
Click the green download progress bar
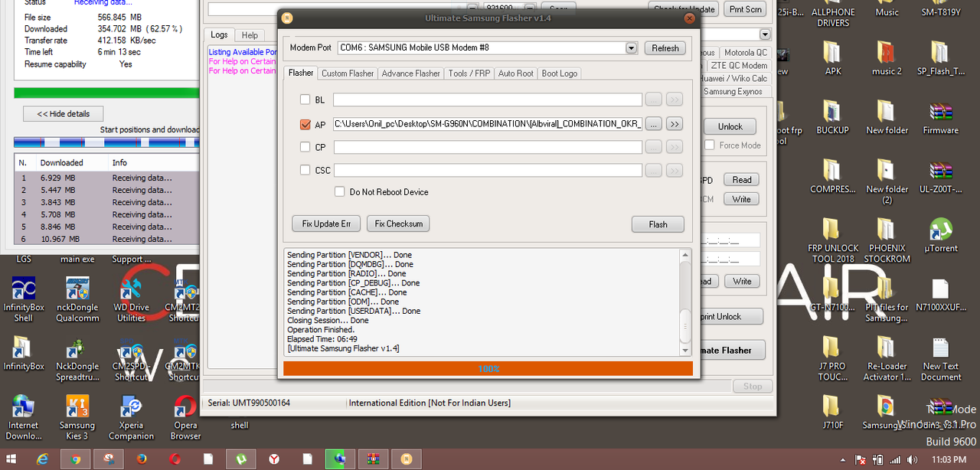[106, 93]
